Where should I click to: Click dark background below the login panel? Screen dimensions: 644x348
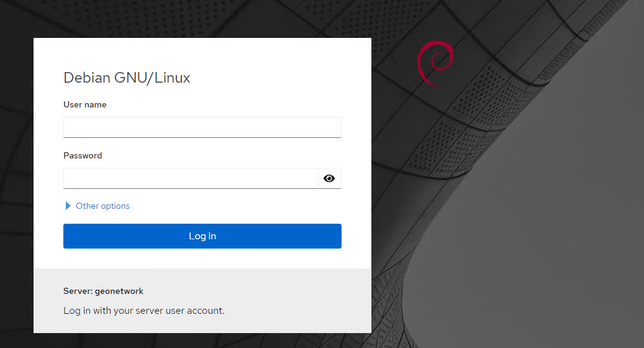[x=186, y=341]
